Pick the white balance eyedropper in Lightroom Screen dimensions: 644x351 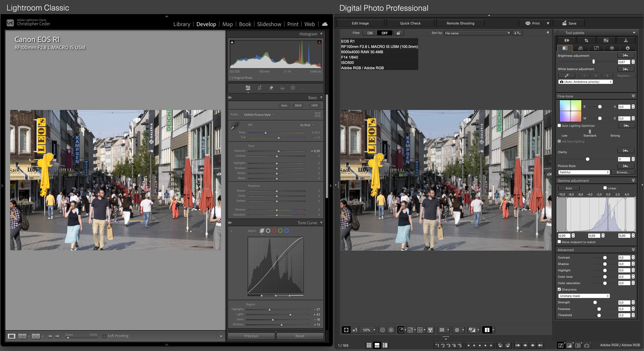[235, 126]
